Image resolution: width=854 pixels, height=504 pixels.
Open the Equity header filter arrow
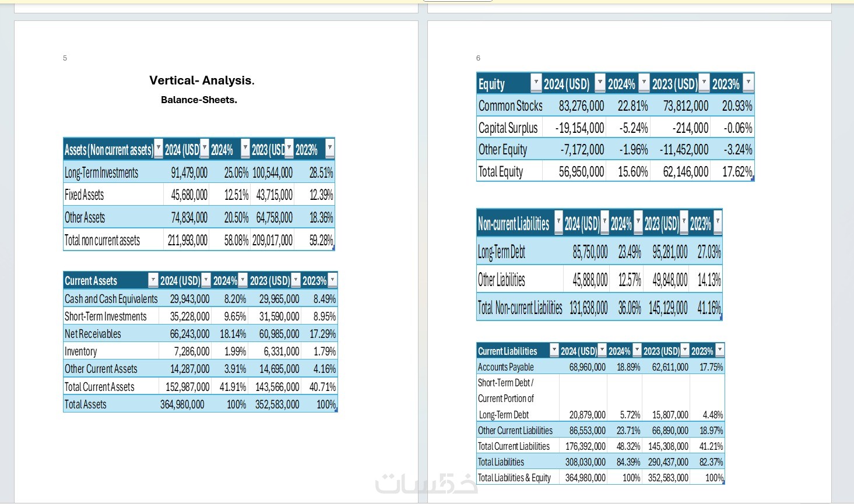tap(536, 83)
